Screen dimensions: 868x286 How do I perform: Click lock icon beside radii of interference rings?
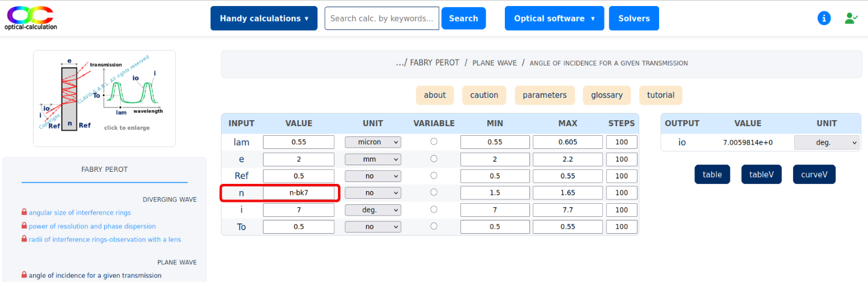tap(24, 239)
